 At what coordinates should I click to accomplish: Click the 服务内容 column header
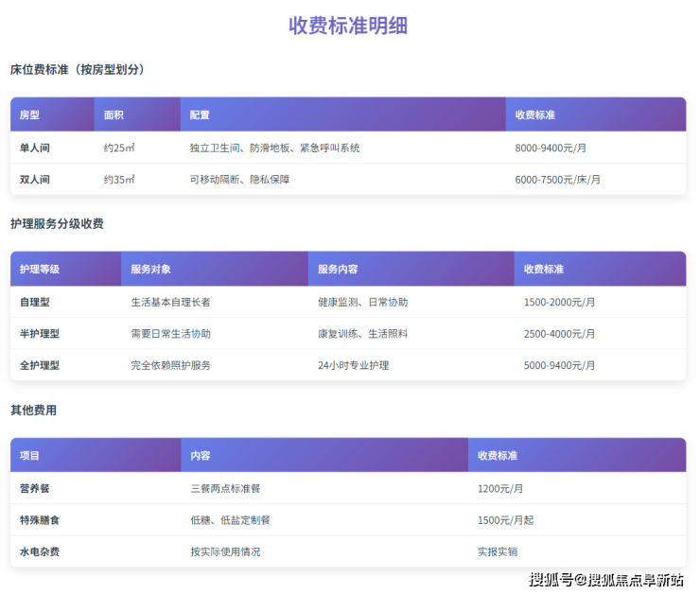pos(338,269)
